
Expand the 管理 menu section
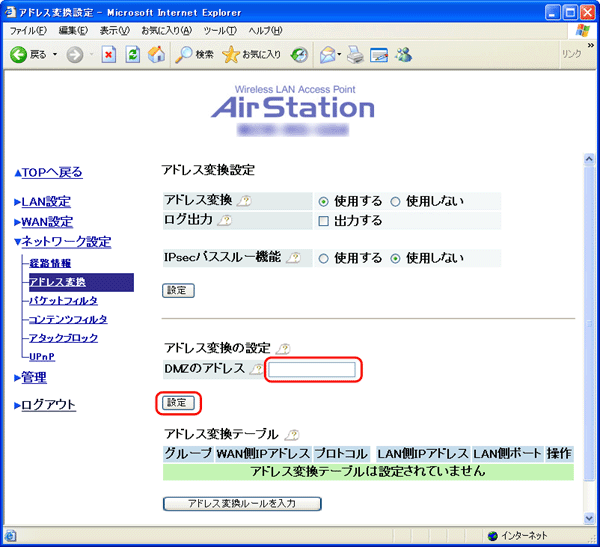(34, 377)
